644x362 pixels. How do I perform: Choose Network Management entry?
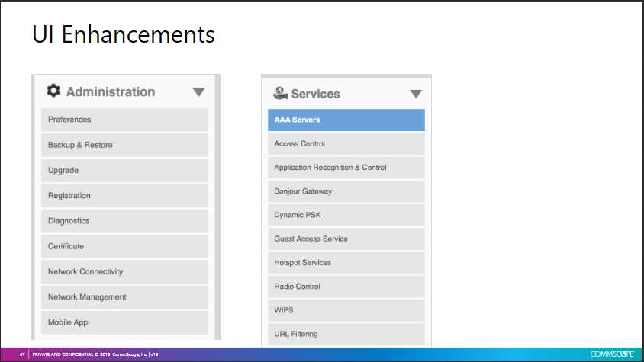coord(124,297)
